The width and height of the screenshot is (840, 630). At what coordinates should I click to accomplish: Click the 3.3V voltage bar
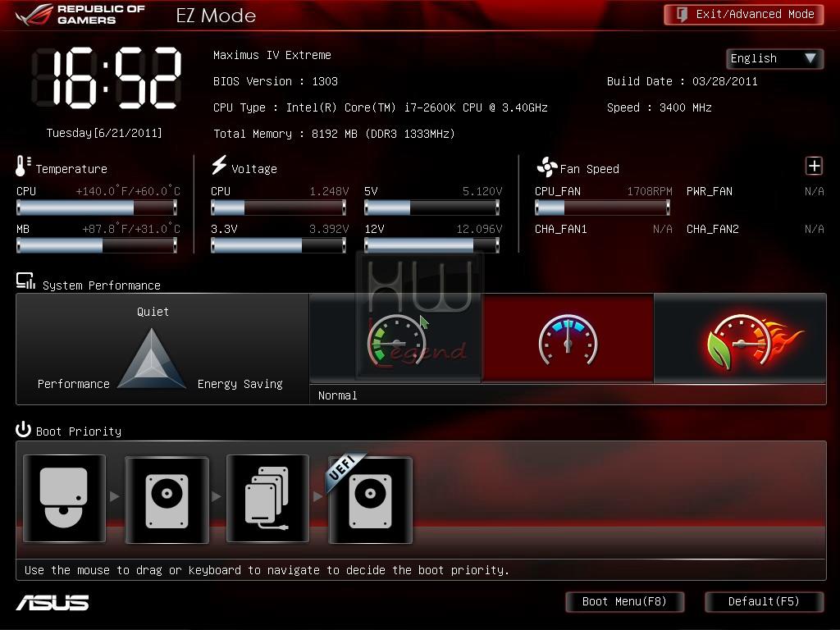[x=278, y=245]
